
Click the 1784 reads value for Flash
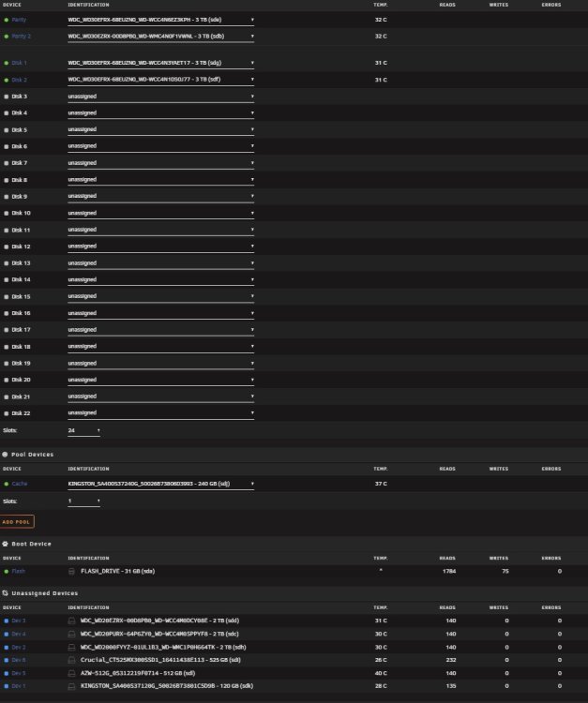[x=449, y=571]
